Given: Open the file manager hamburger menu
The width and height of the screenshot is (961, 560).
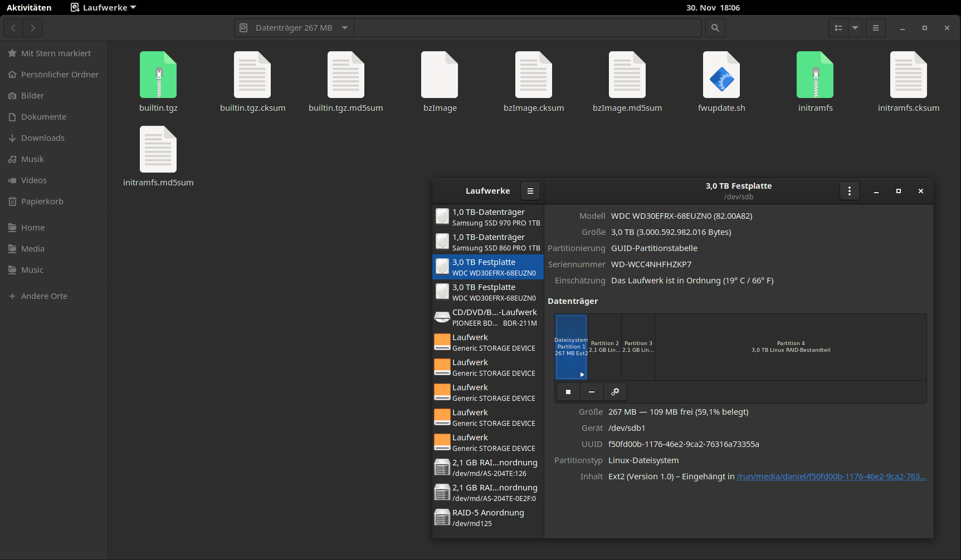Looking at the screenshot, I should tap(875, 28).
